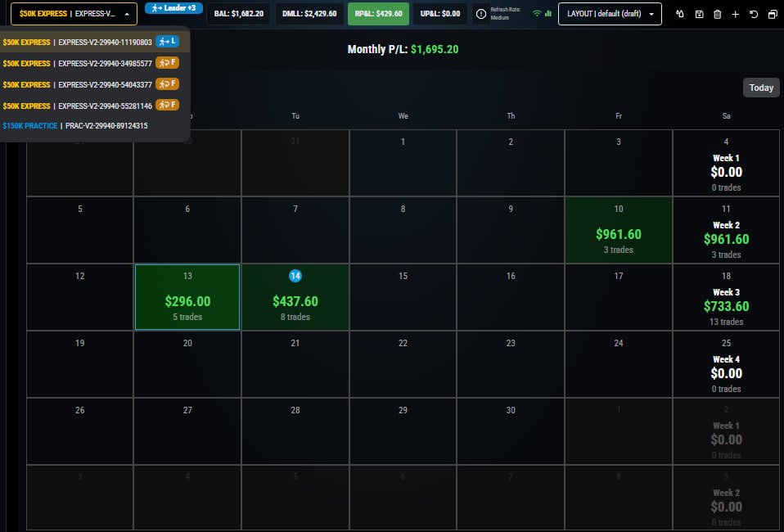The width and height of the screenshot is (784, 532).
Task: Click the orange F follower badge on account 55281146
Action: (168, 105)
